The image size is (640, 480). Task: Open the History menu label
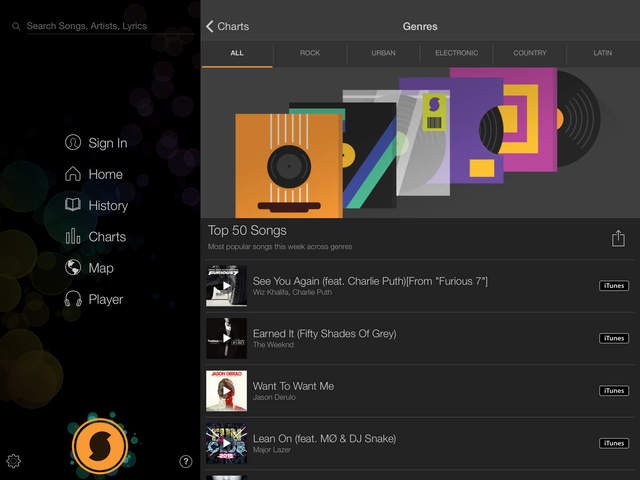[x=108, y=205]
